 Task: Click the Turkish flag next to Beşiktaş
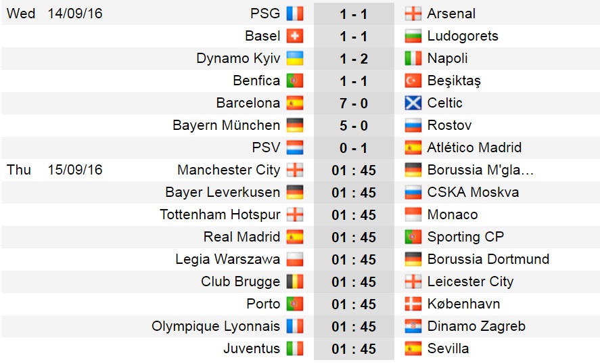(x=413, y=81)
